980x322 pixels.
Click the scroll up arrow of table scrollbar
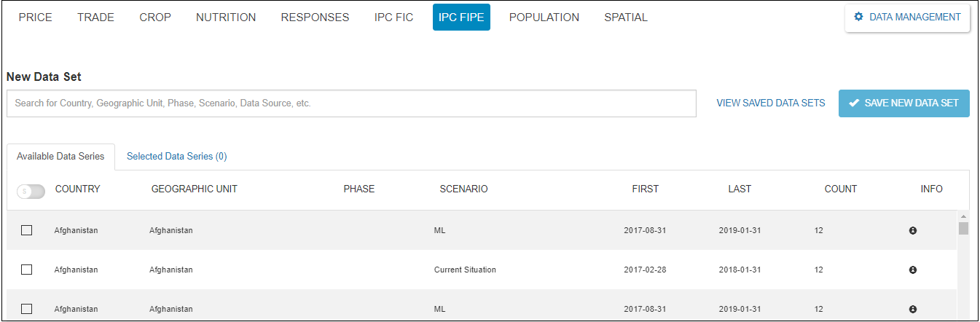coord(963,217)
